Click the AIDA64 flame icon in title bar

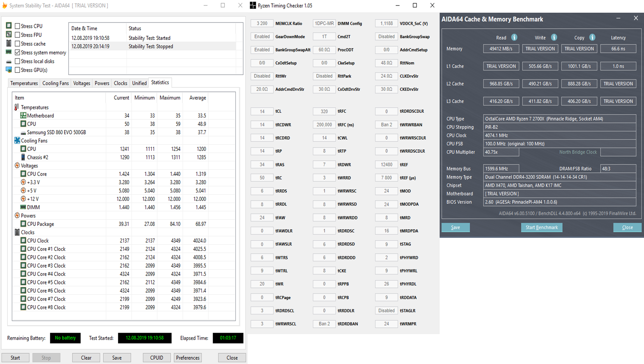point(5,6)
